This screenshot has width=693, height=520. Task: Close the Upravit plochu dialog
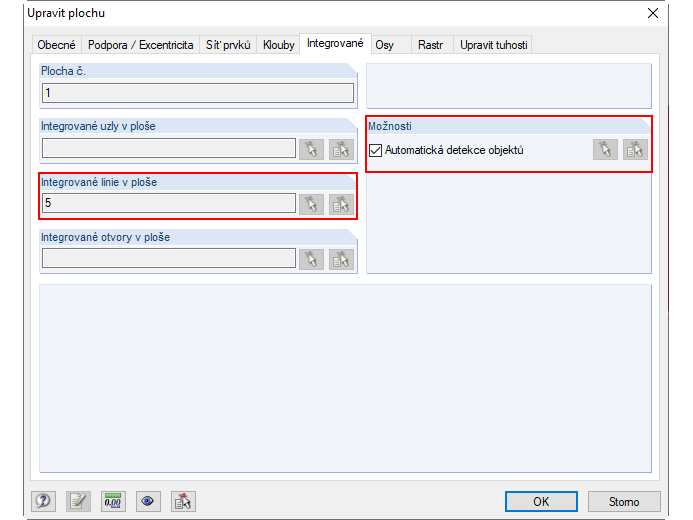[653, 13]
